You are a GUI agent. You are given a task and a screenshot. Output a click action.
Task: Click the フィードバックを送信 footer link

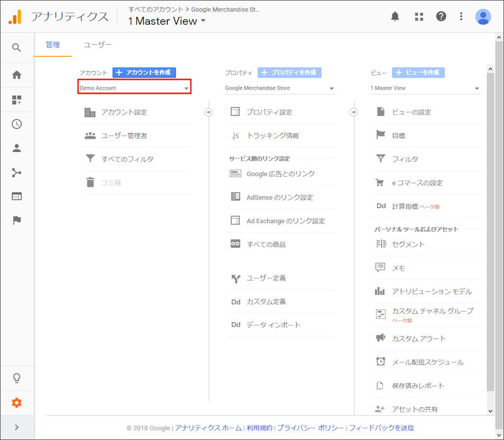381,428
